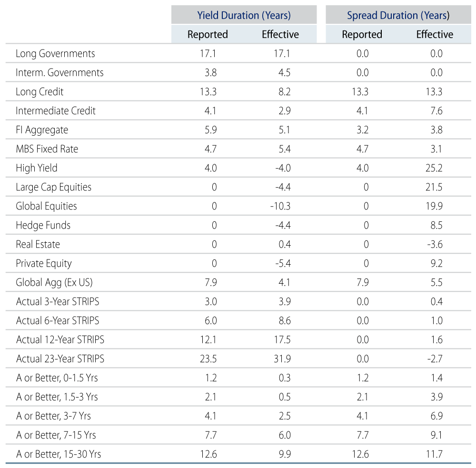Select the Long Governments row label
Image resolution: width=476 pixels, height=468 pixels.
pos(55,54)
